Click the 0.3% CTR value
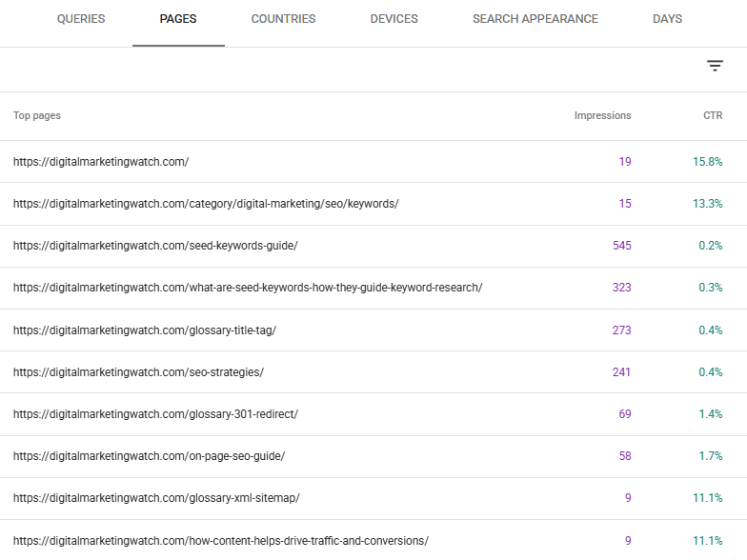The width and height of the screenshot is (747, 560). pos(711,288)
